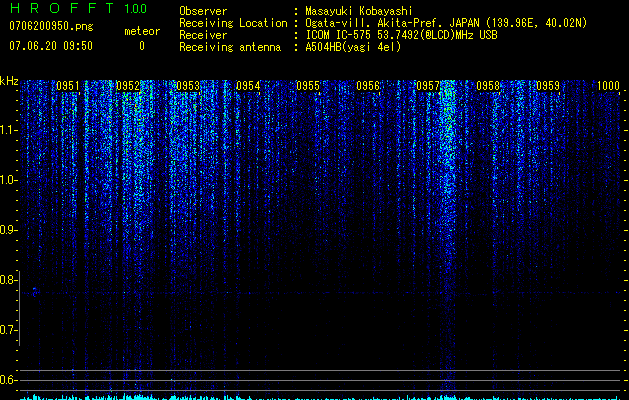The height and width of the screenshot is (400, 629).
Task: Click the Receiving antenna field label
Action: click(x=230, y=47)
